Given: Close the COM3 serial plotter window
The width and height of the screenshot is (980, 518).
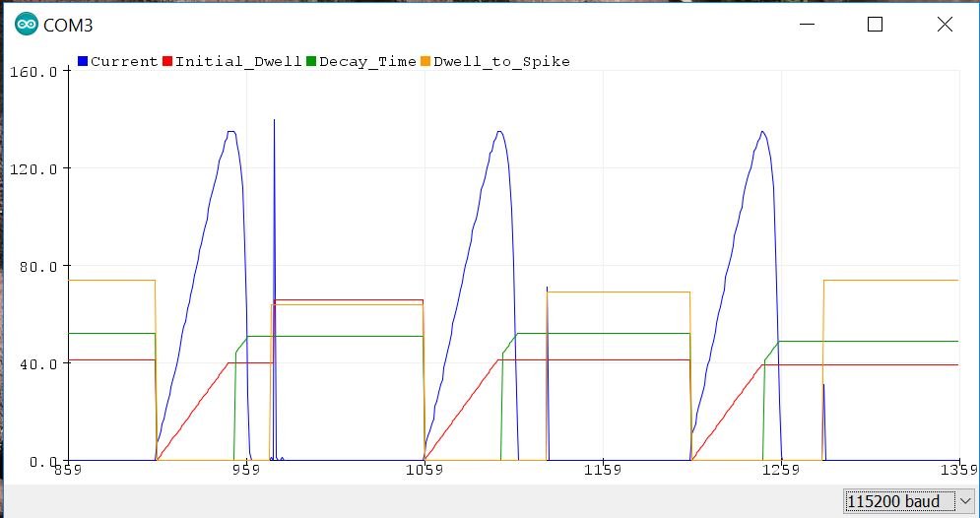Looking at the screenshot, I should [945, 26].
